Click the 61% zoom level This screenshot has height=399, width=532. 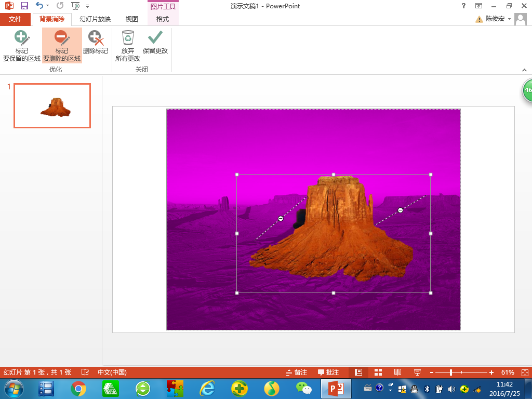507,372
